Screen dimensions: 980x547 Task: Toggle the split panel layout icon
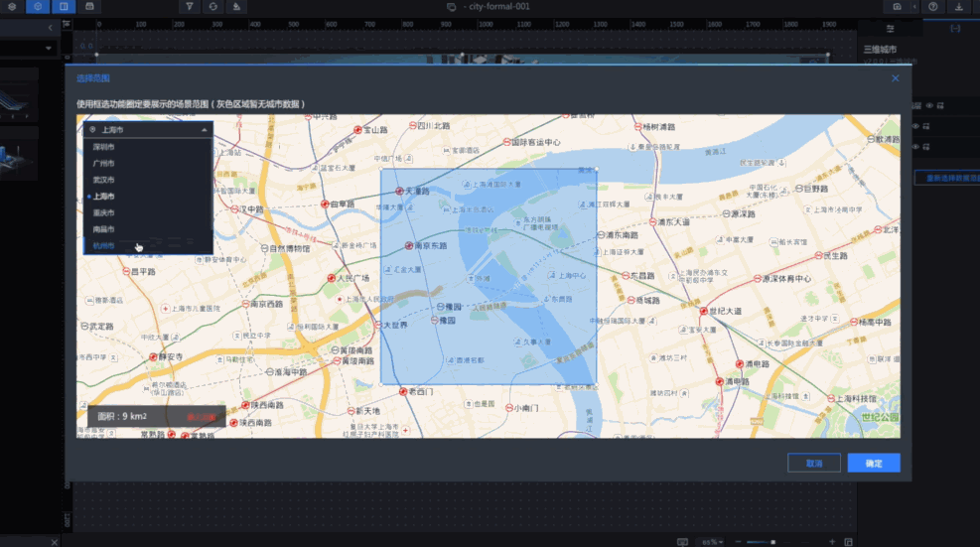click(x=64, y=6)
